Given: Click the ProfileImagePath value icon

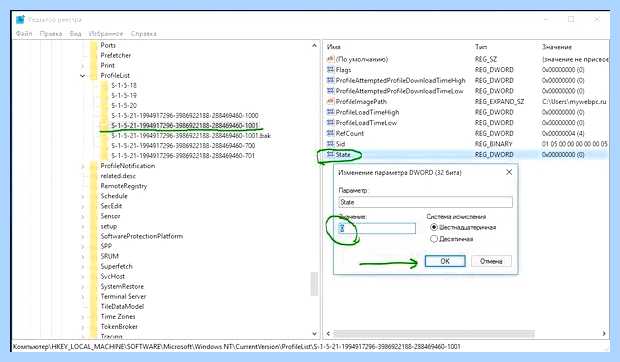Looking at the screenshot, I should tap(331, 102).
